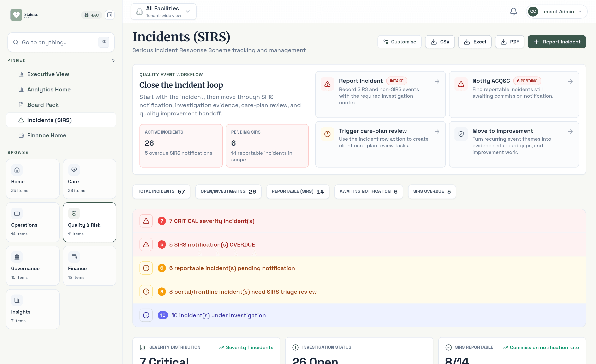Open 6 reportable incident(s) pending notification
The height and width of the screenshot is (364, 596).
coord(359,268)
